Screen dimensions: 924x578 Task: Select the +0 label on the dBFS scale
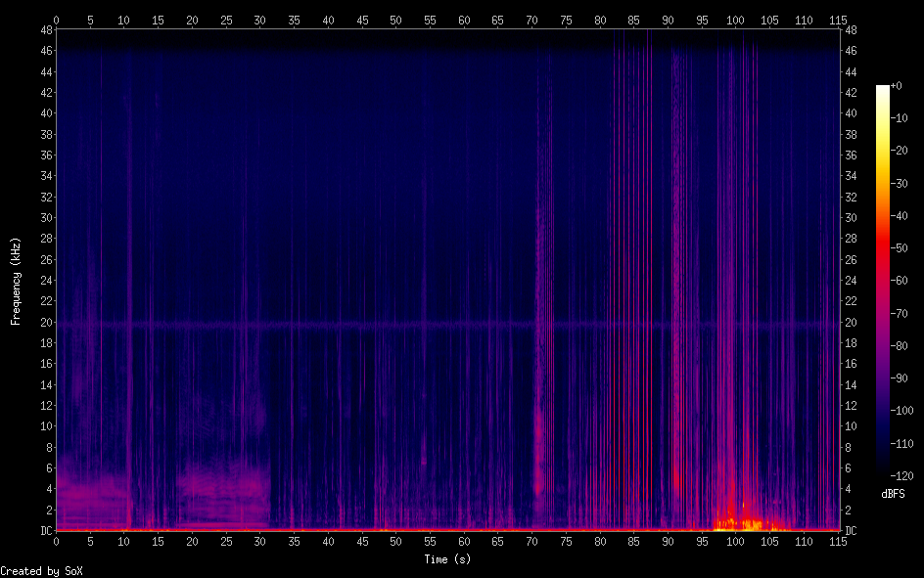coord(897,86)
